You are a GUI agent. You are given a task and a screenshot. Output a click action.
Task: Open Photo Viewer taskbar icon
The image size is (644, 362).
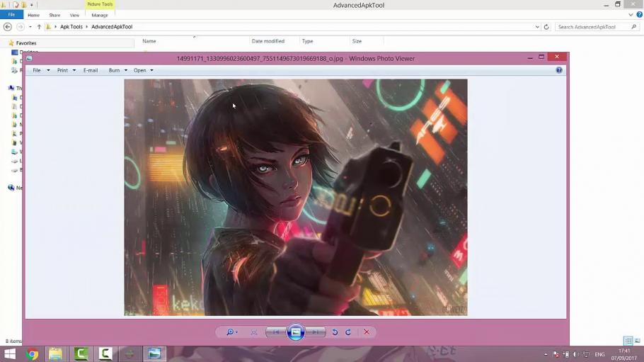(154, 353)
